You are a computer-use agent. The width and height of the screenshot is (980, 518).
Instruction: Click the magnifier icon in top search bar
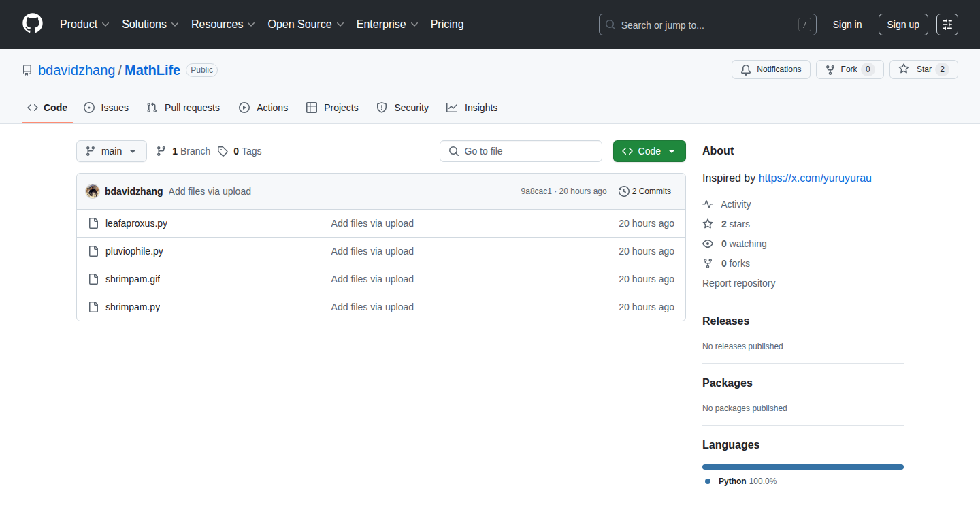click(x=610, y=25)
